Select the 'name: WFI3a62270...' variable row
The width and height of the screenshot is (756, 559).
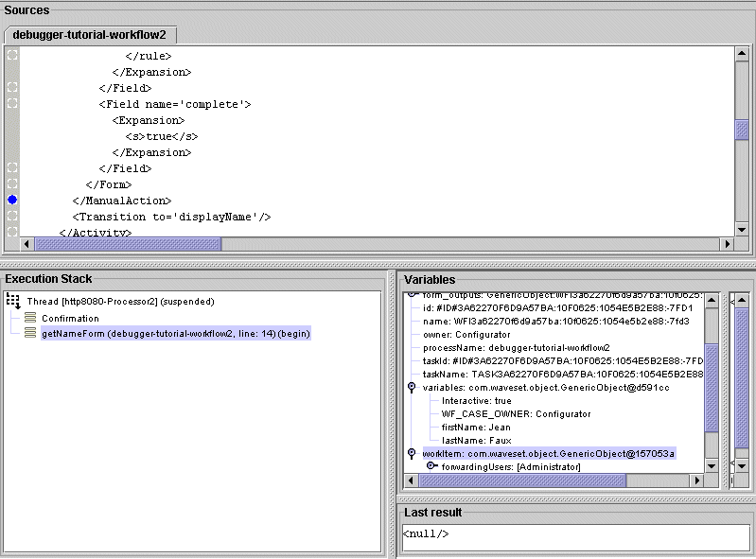(556, 322)
